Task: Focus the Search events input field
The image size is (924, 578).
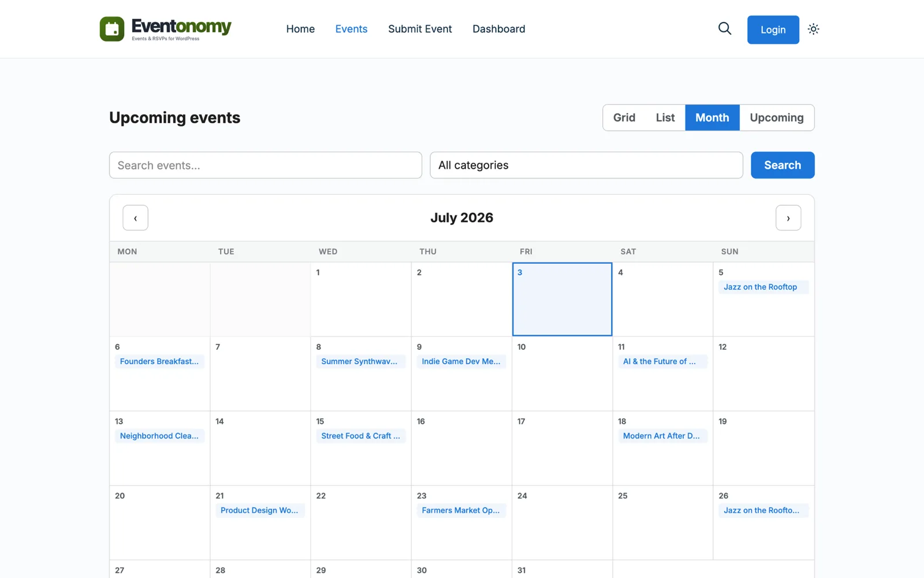Action: point(266,165)
